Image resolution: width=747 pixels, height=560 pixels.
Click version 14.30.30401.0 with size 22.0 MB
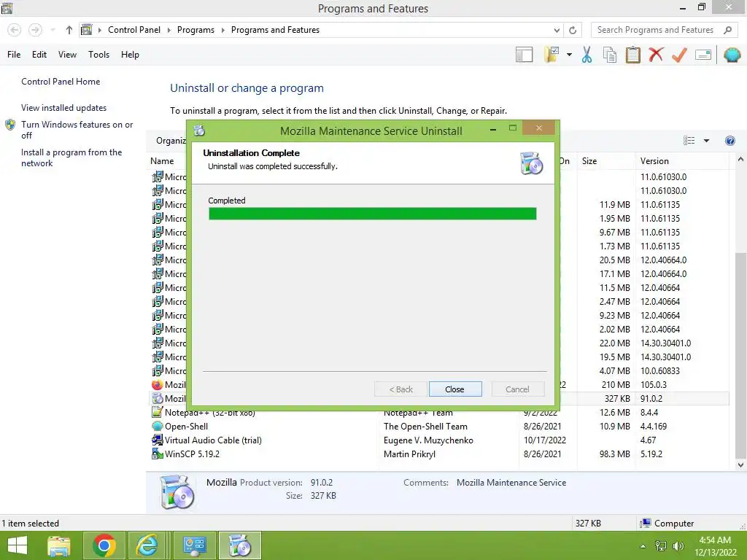pos(665,343)
